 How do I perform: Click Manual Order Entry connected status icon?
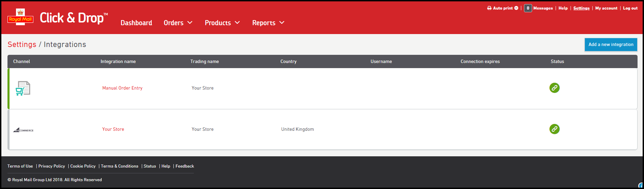[554, 88]
